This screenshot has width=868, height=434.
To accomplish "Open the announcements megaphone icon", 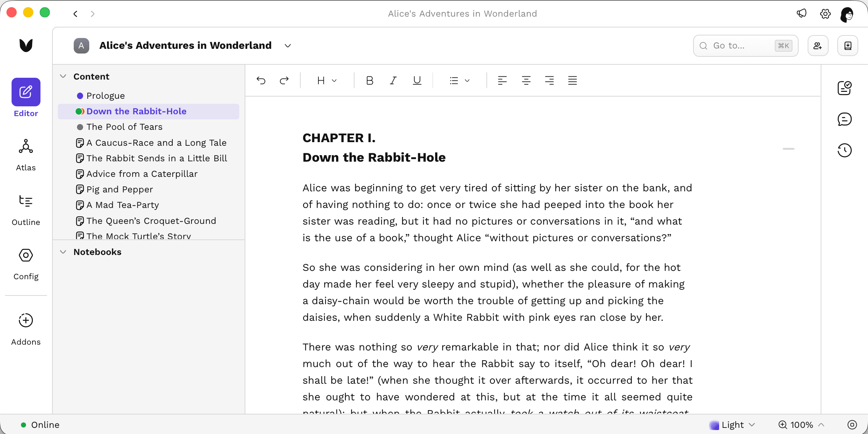I will (802, 14).
